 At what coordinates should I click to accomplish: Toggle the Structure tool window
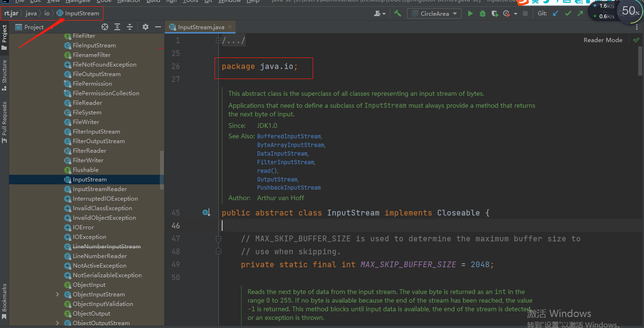click(x=4, y=72)
